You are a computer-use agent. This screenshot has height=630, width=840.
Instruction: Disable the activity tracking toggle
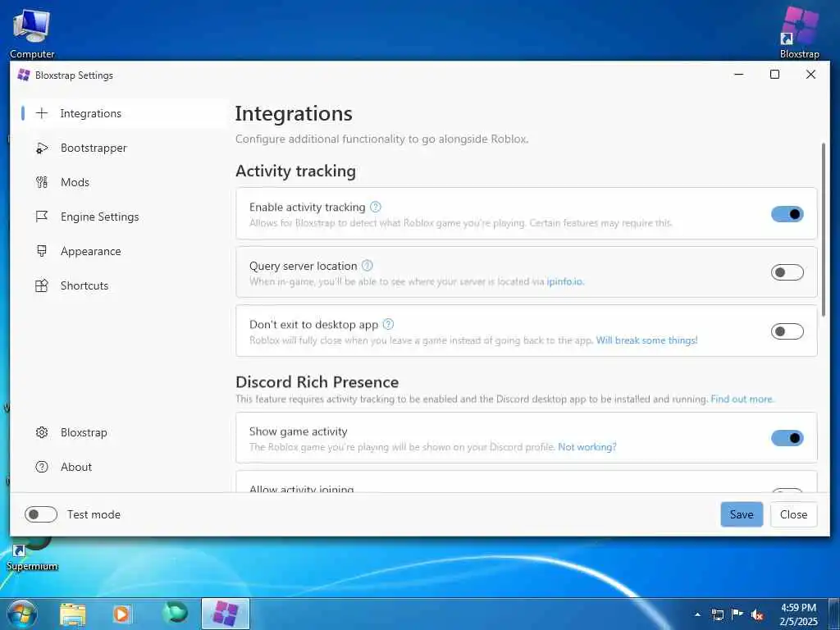(787, 214)
